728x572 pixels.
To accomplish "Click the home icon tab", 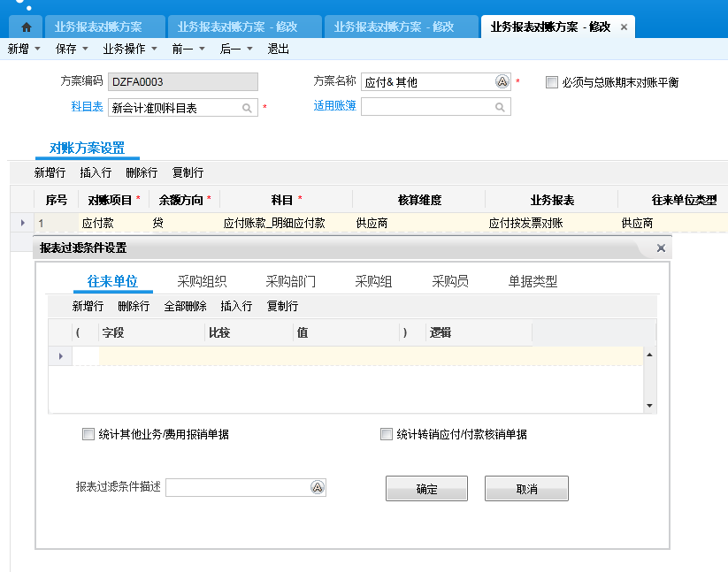I will 27,27.
